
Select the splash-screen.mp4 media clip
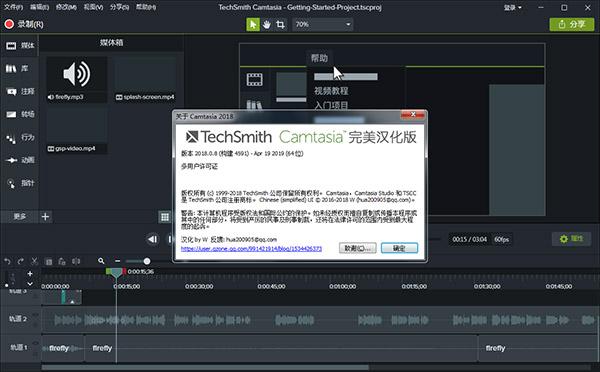(145, 79)
